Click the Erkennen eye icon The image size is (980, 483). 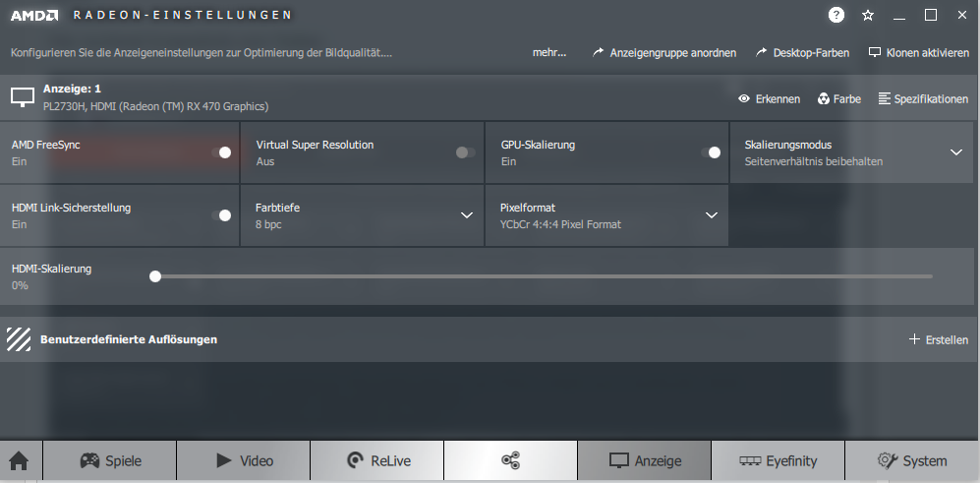tap(744, 98)
